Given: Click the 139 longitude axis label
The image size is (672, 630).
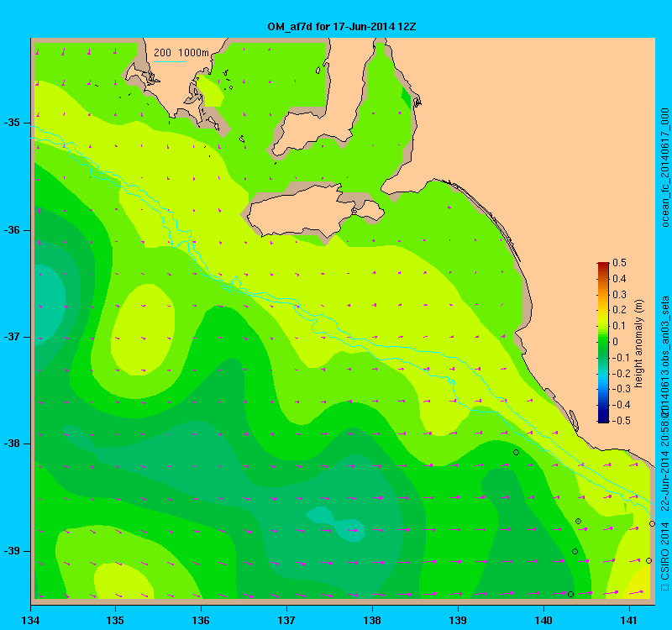Looking at the screenshot, I should coord(458,620).
